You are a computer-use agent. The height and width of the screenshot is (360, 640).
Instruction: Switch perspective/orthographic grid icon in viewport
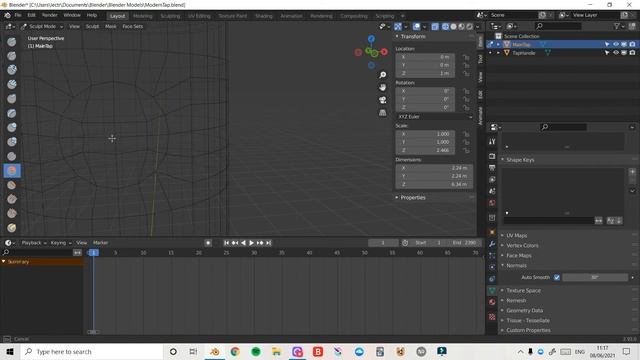(x=382, y=113)
